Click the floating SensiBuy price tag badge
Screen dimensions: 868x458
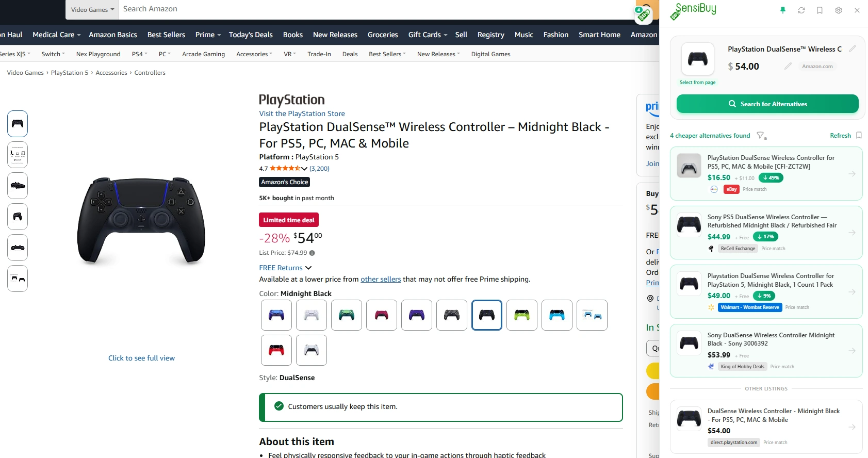pyautogui.click(x=643, y=14)
